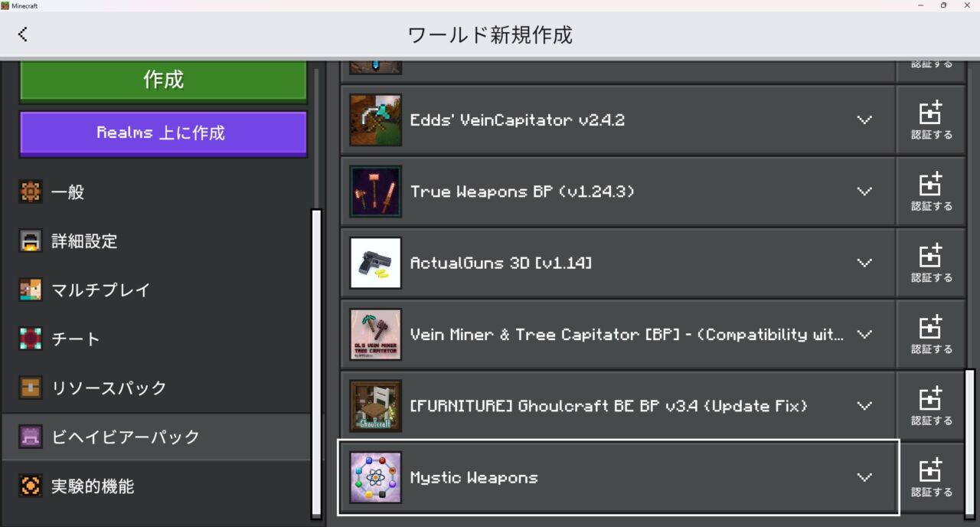Image resolution: width=980 pixels, height=527 pixels.
Task: Click the 実験的機能 sidebar icon
Action: point(31,486)
